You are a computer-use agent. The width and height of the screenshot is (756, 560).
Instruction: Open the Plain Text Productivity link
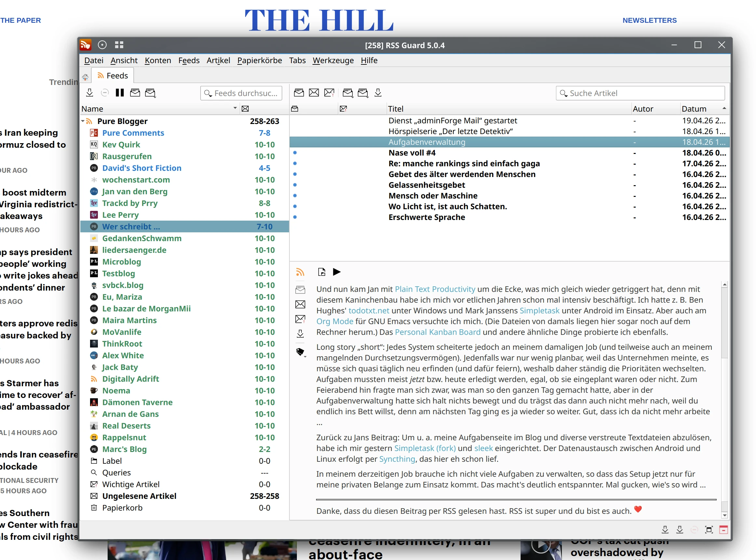[435, 289]
